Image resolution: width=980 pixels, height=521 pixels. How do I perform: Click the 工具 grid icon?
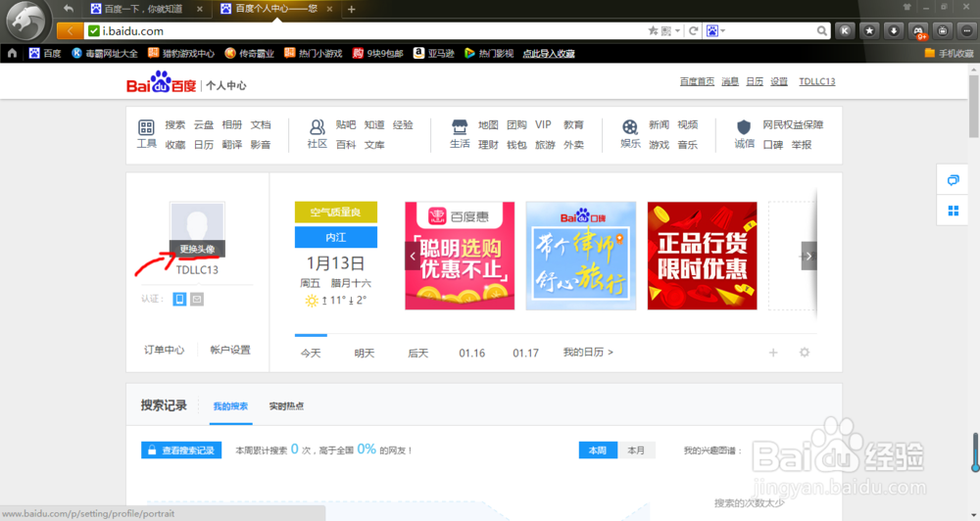tap(146, 127)
